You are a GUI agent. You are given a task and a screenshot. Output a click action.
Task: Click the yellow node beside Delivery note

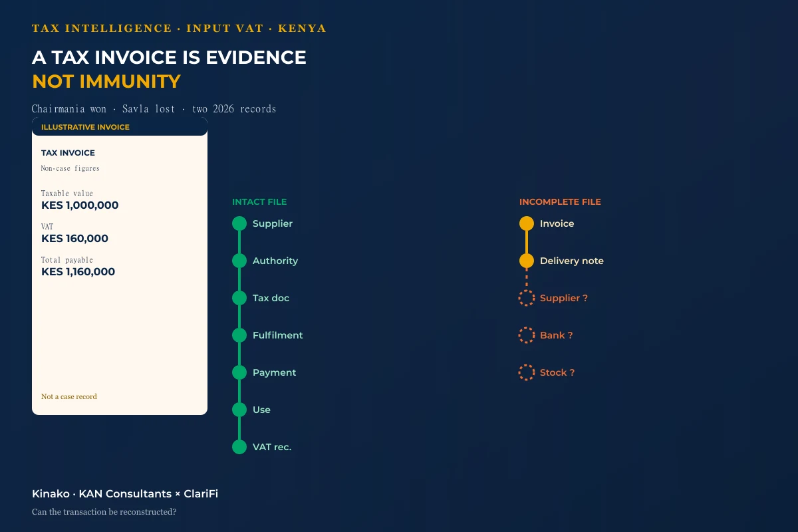point(527,261)
